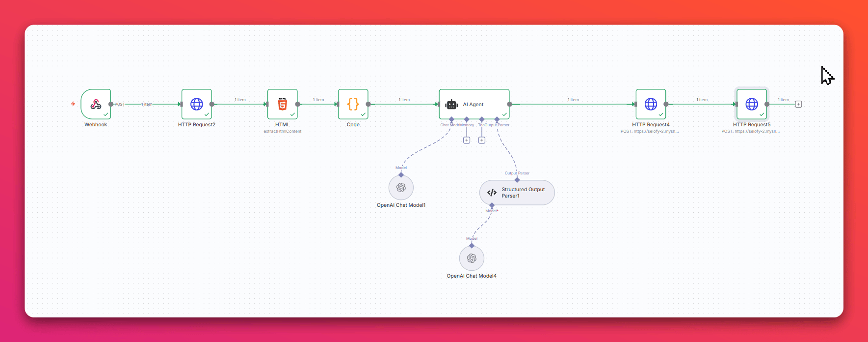Screen dimensions: 868x342
Task: Click the Tool diamond connector on AI Agent
Action: click(482, 119)
